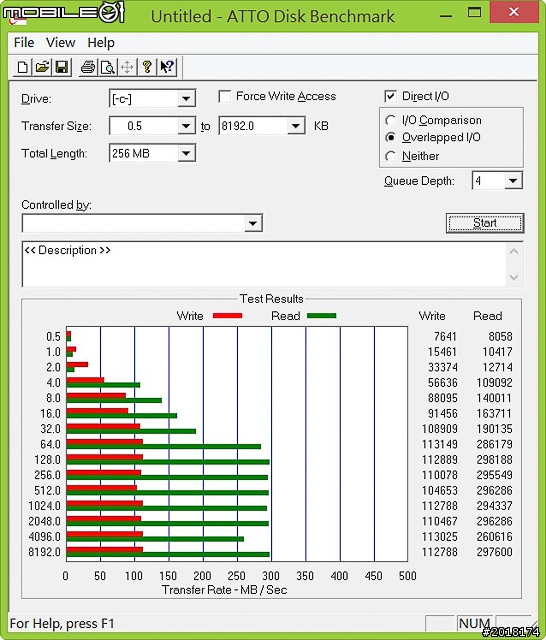Click the read value 297600
546x640 pixels.
(x=494, y=552)
